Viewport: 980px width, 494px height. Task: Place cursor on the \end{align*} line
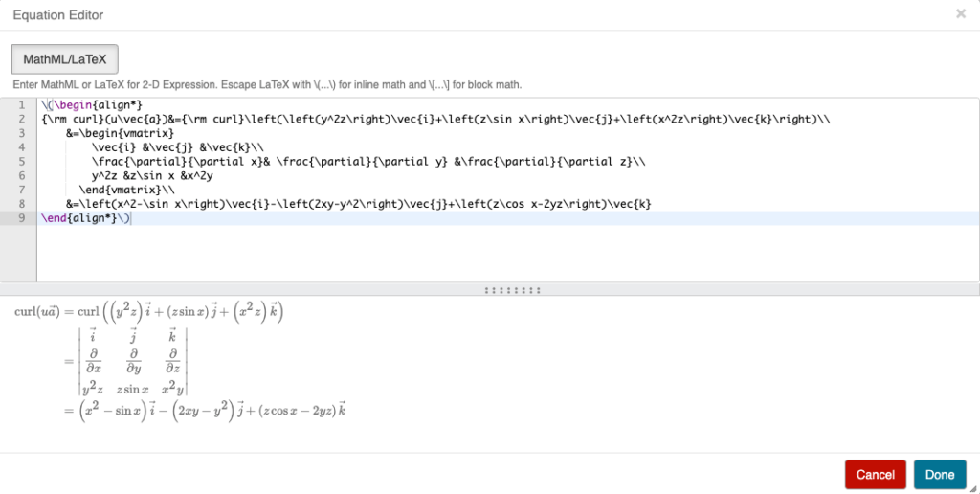[85, 218]
